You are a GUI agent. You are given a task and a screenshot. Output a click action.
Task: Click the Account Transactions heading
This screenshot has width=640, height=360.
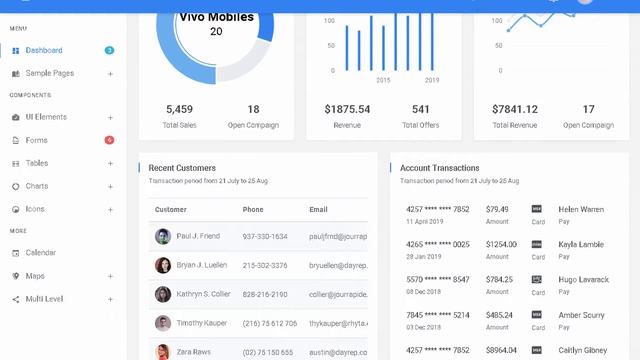point(440,168)
